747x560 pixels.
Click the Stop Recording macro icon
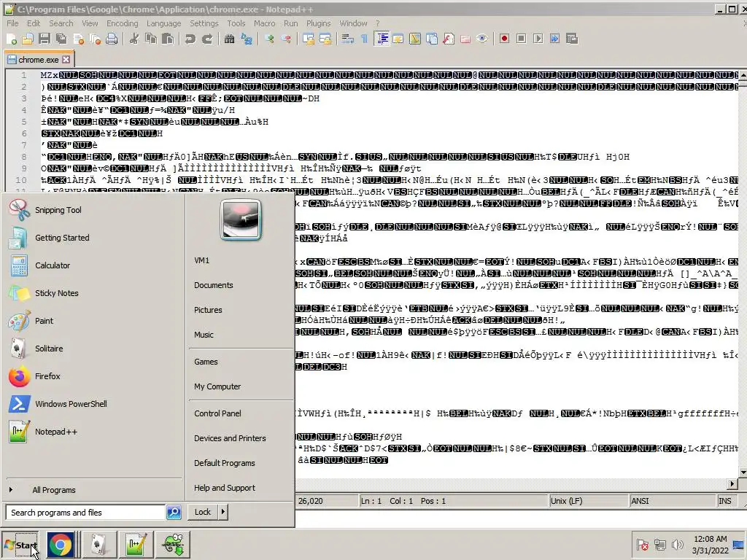point(521,39)
